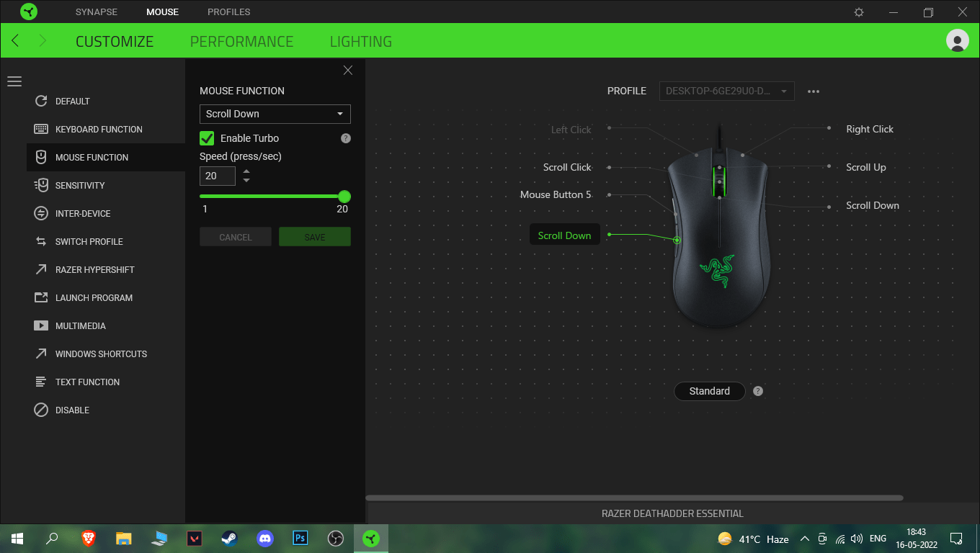
Task: Open Brave browser from taskbar
Action: click(88, 539)
